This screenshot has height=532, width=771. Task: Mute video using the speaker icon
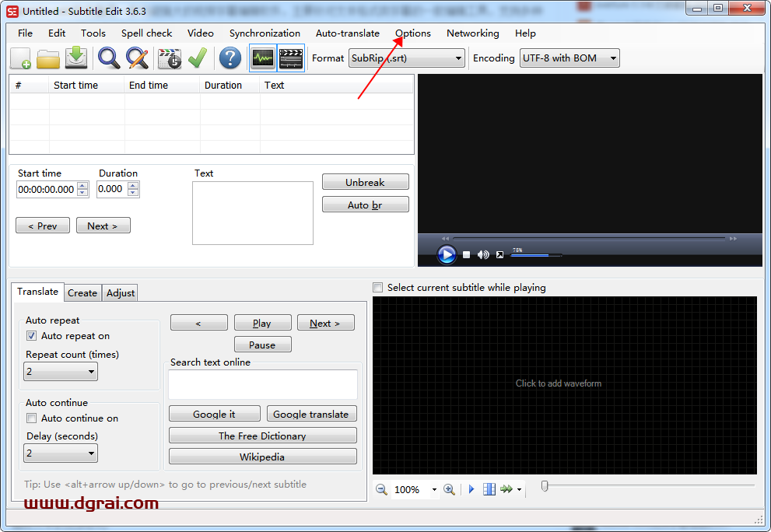coord(483,254)
